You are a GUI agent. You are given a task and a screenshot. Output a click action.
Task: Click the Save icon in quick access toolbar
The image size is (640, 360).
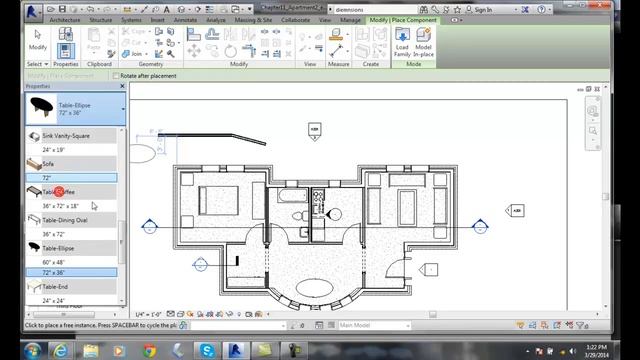click(62, 9)
